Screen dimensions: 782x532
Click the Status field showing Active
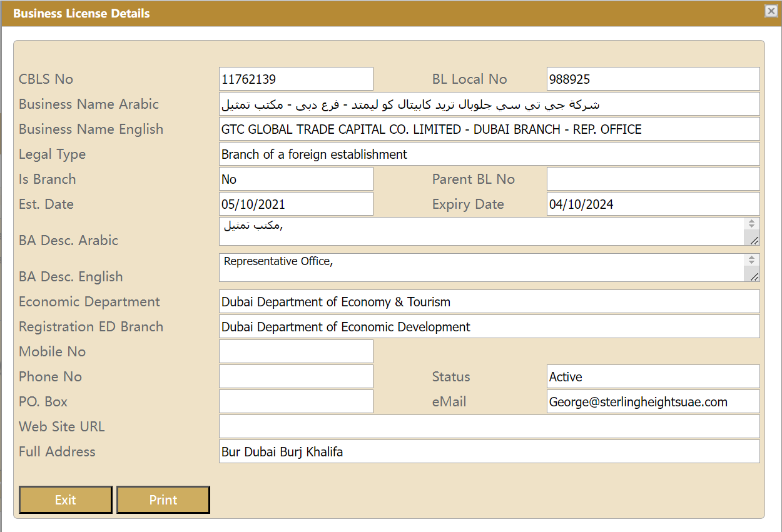tap(653, 376)
